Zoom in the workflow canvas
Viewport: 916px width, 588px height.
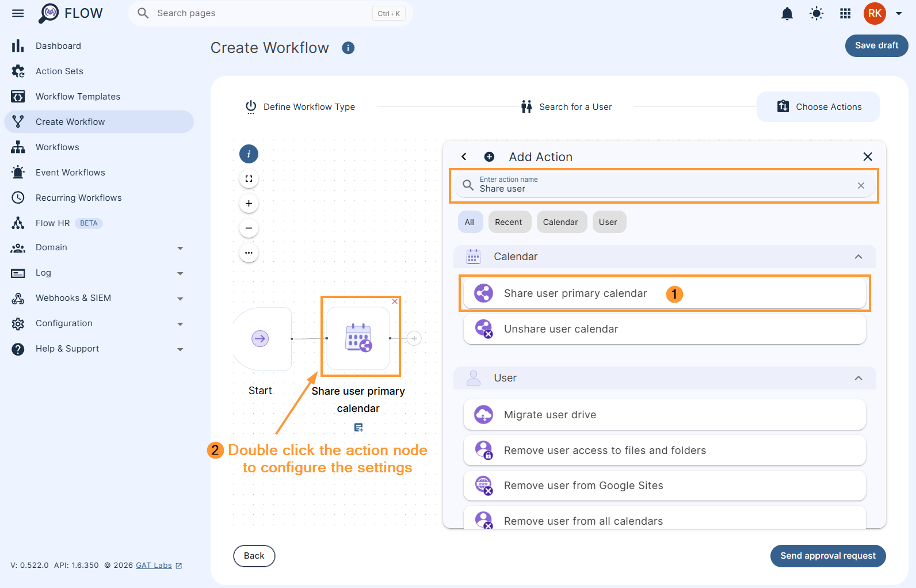249,203
